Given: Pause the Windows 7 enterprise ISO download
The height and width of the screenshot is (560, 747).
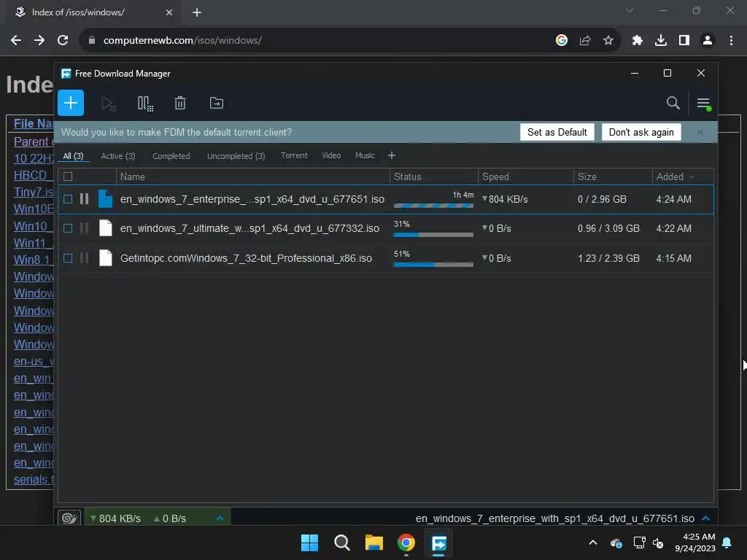Looking at the screenshot, I should click(85, 199).
